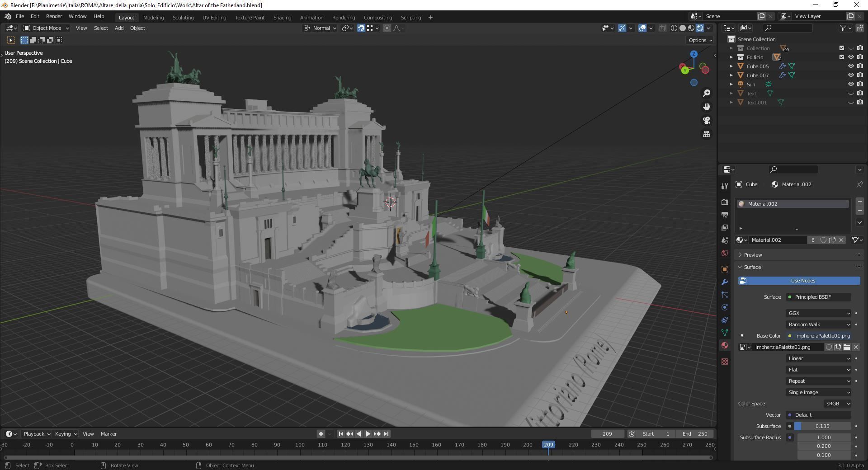Hide Cube.007 in viewport via eye
Screen dimensions: 868x470
pyautogui.click(x=851, y=75)
